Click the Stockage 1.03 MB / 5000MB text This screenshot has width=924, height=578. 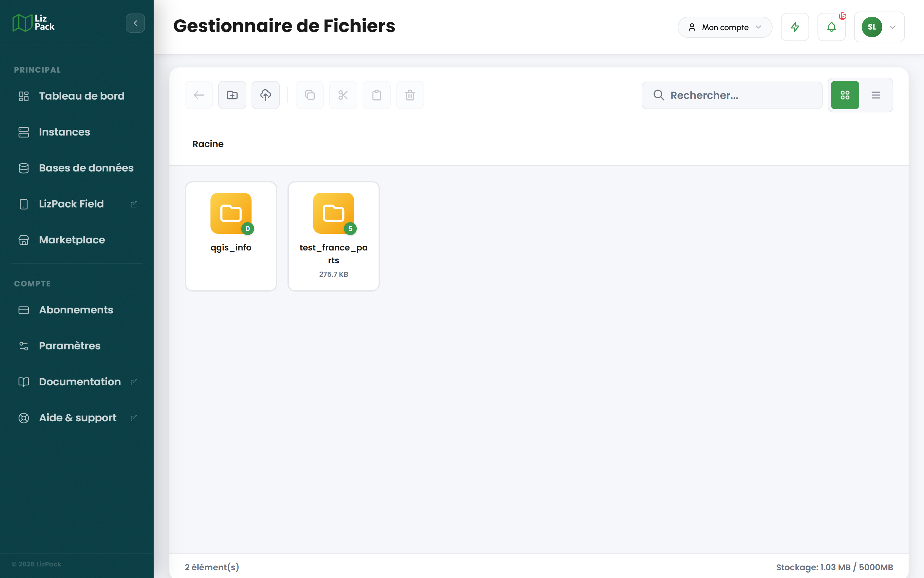[834, 567]
